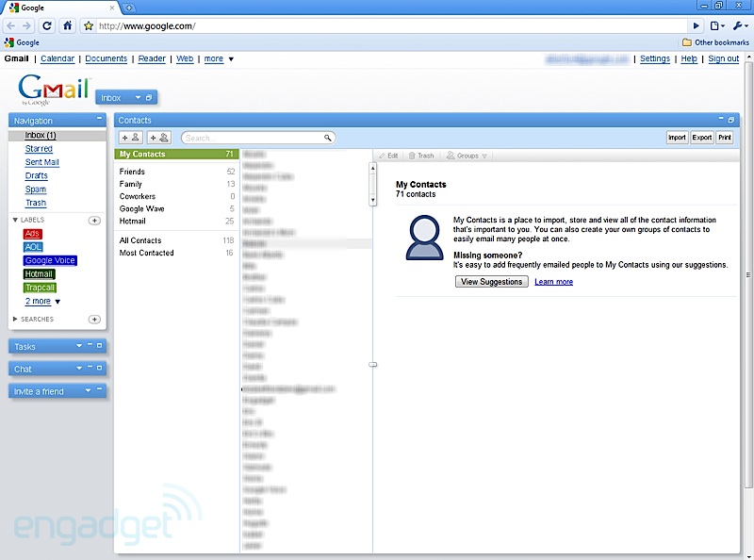Minimize the Navigation panel

coord(99,118)
